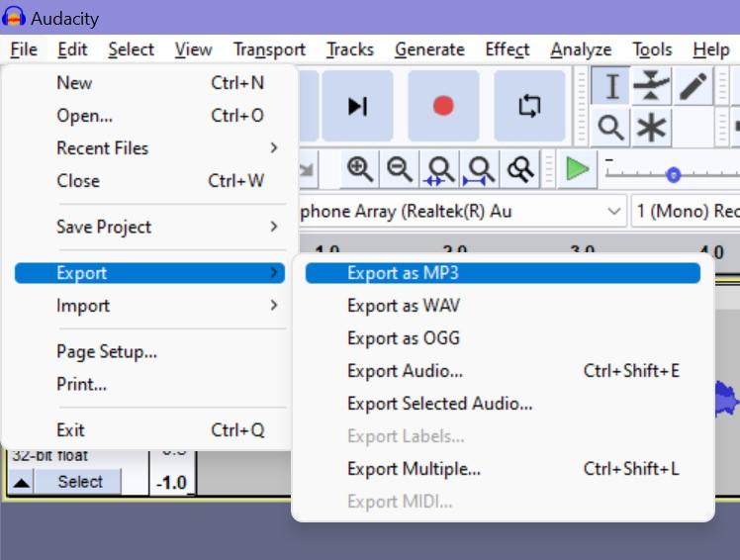
Task: Choose New from the File menu
Action: tap(149, 83)
